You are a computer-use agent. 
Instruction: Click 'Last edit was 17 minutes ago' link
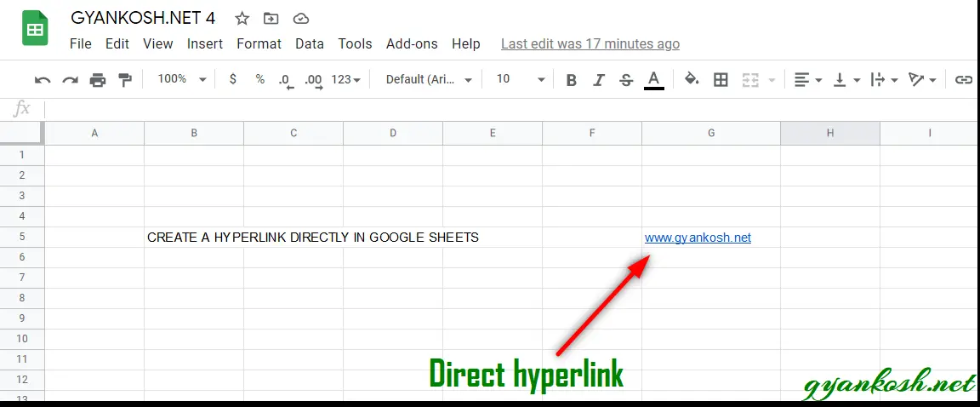(590, 43)
